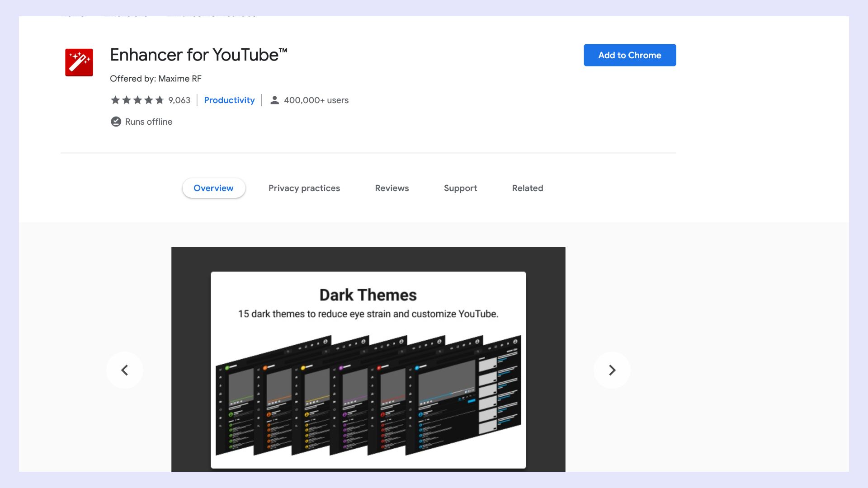This screenshot has height=488, width=868.
Task: Open the Productivity category link
Action: [229, 100]
